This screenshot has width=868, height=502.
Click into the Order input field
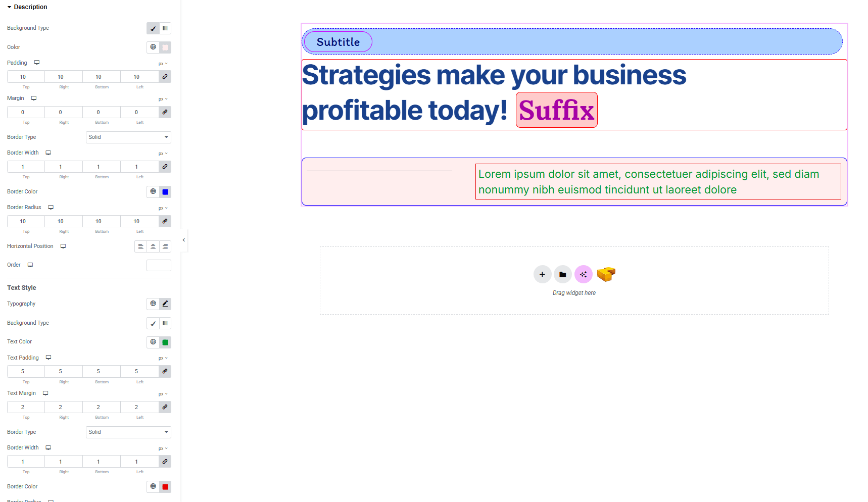159,266
